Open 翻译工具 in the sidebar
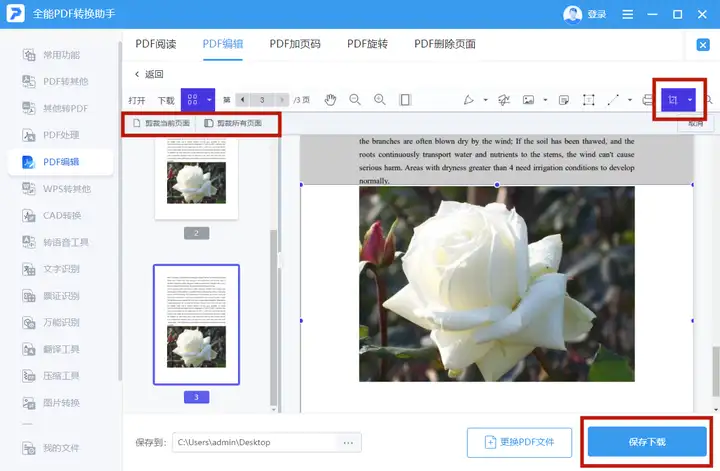Viewport: 720px width, 471px height. point(61,349)
